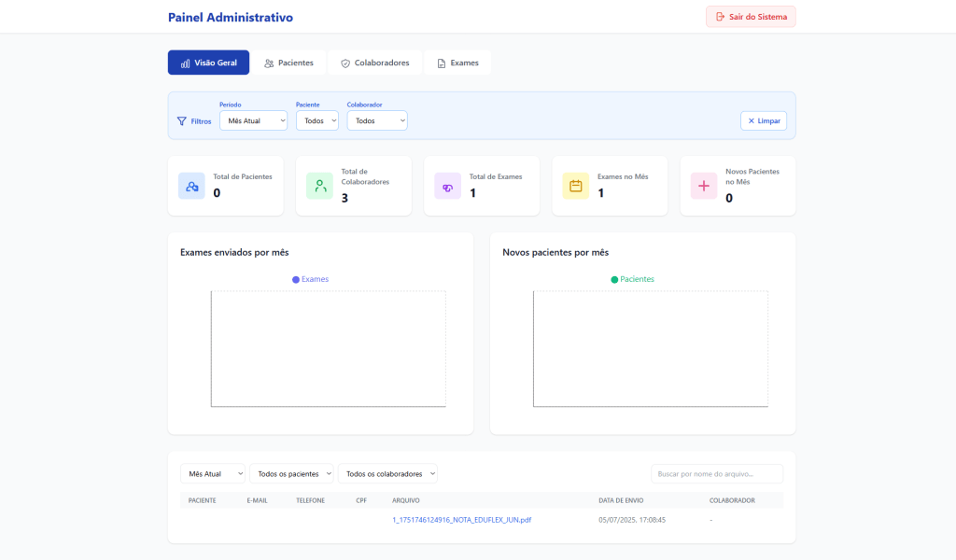Image resolution: width=956 pixels, height=560 pixels.
Task: Click the funnel Filtros icon
Action: tap(182, 121)
